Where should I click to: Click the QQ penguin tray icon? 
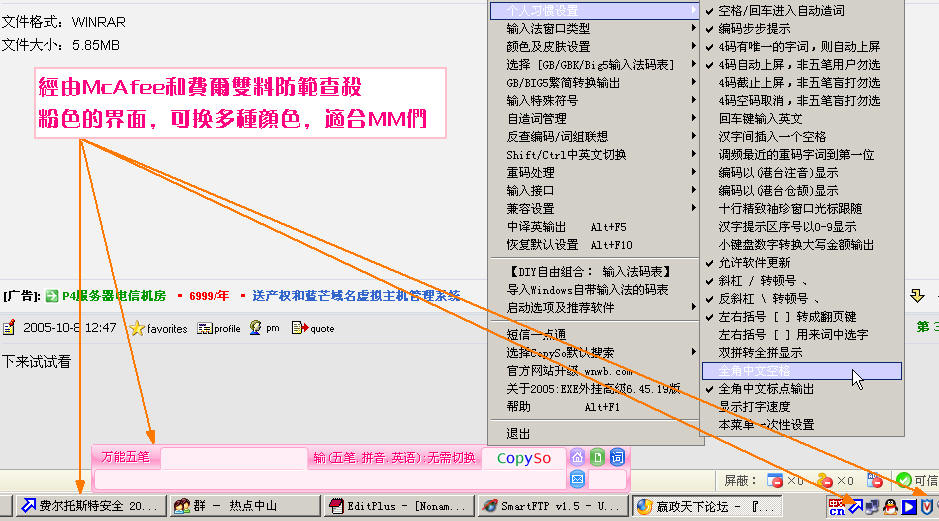(890, 507)
